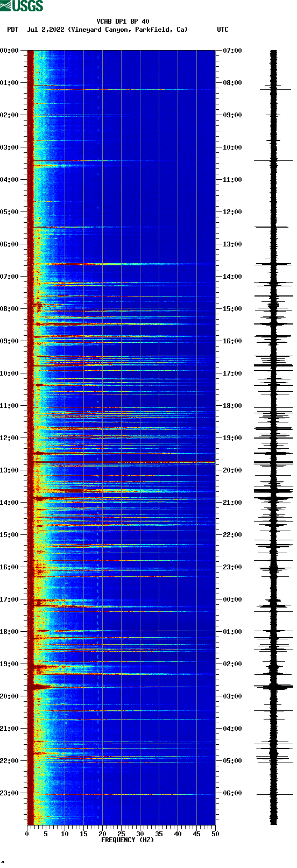Click the 14:00 UTC time label
297x868 pixels.
(x=232, y=277)
